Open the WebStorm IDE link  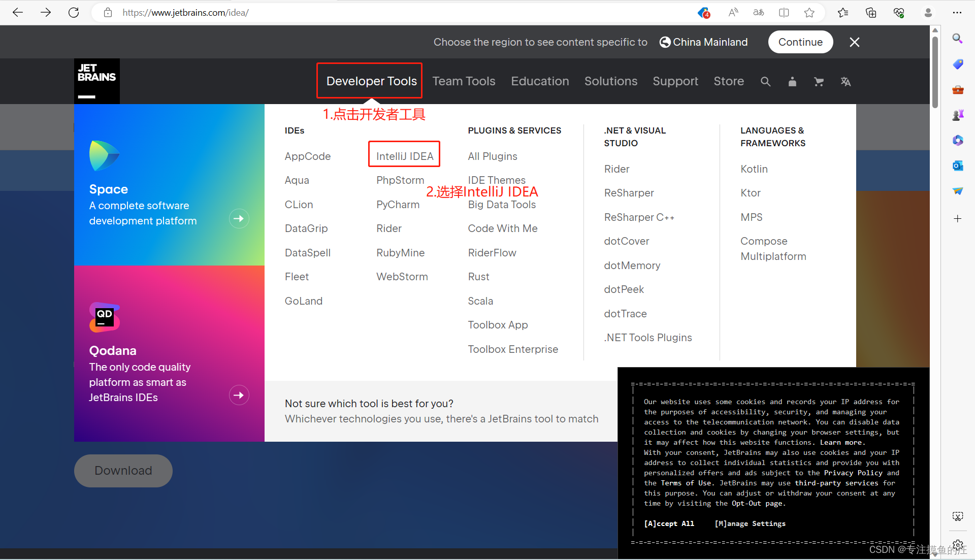pyautogui.click(x=402, y=277)
